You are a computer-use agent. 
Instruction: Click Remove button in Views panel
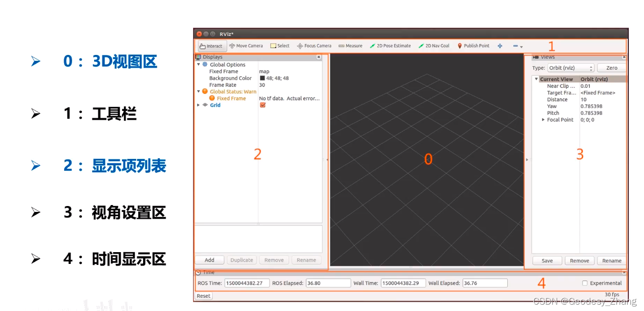[579, 260]
